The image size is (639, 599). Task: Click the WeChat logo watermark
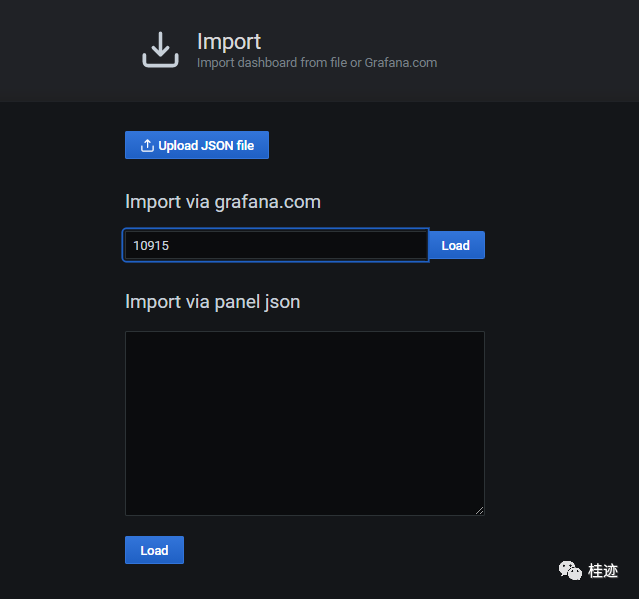pyautogui.click(x=570, y=570)
